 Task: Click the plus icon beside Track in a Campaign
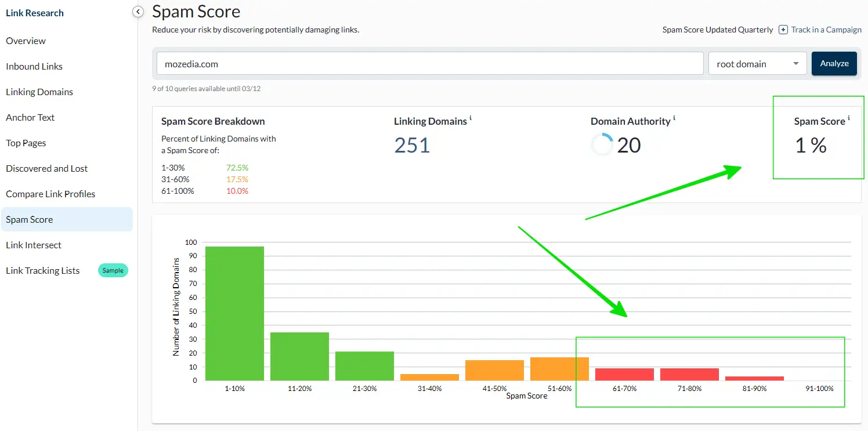pyautogui.click(x=783, y=30)
